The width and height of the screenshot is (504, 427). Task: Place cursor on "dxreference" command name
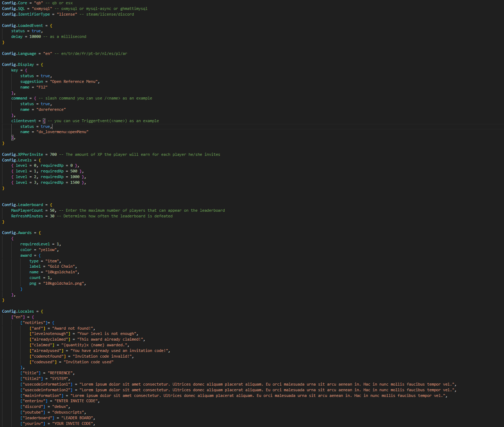point(51,109)
